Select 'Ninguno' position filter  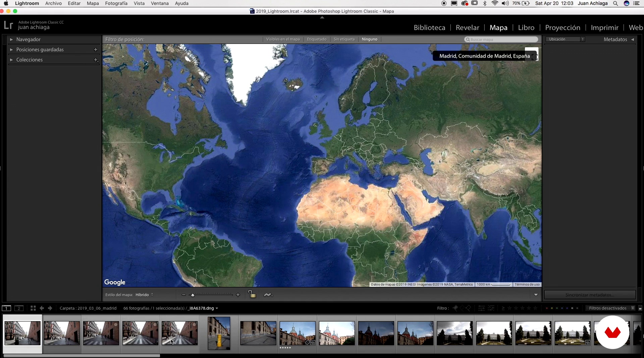tap(370, 39)
